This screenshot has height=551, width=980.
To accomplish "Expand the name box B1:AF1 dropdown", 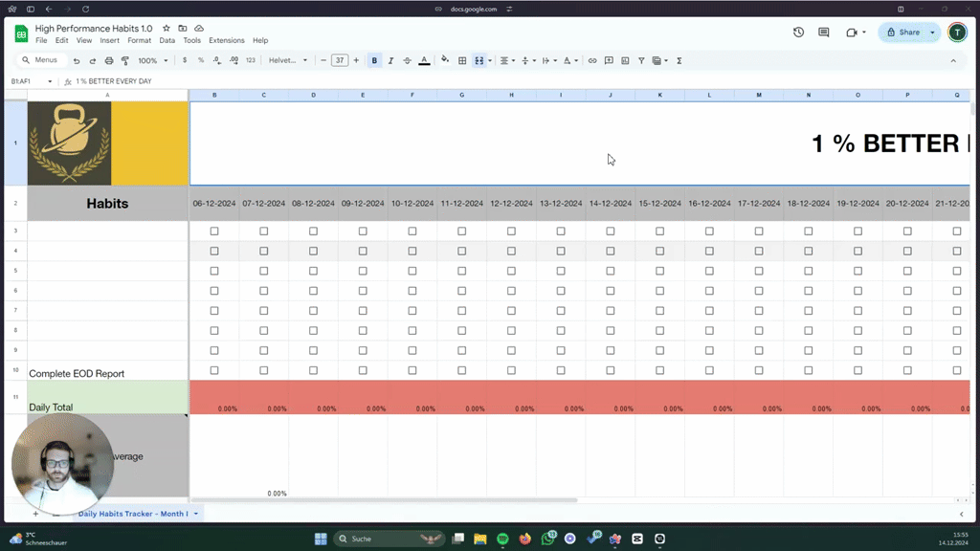I will pos(50,81).
